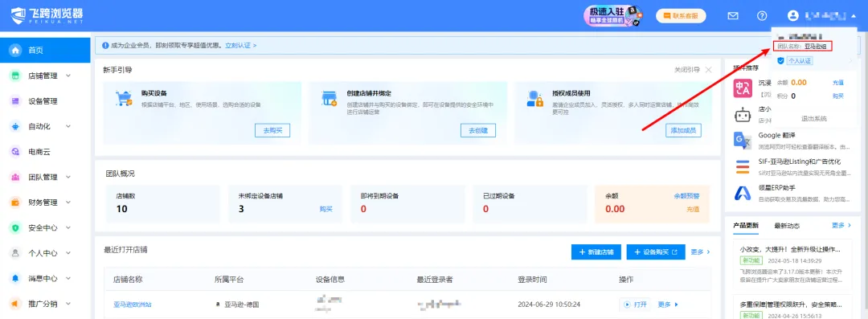
Task: Click the 联系客服 button
Action: tap(681, 16)
